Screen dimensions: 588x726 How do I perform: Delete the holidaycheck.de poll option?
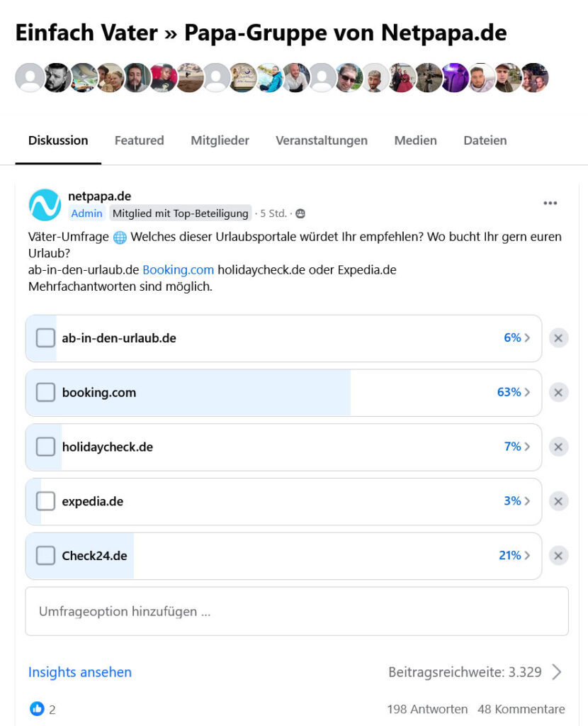coord(558,447)
